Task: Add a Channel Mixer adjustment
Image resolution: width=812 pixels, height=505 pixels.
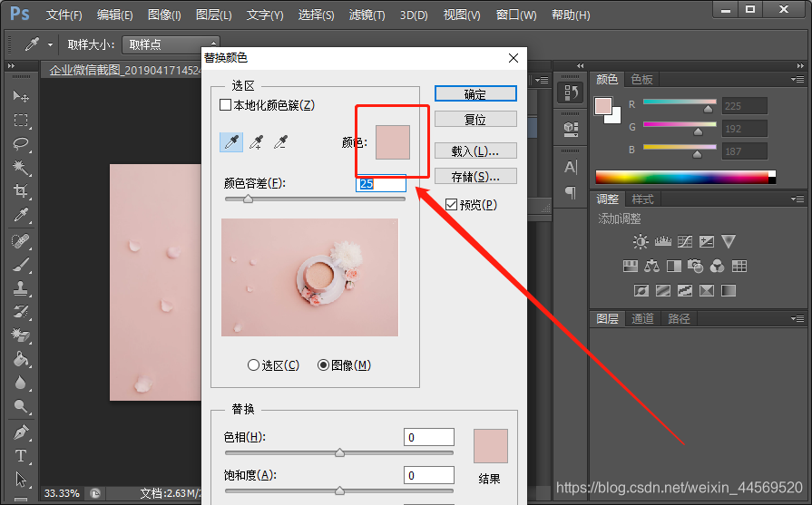Action: coord(718,266)
